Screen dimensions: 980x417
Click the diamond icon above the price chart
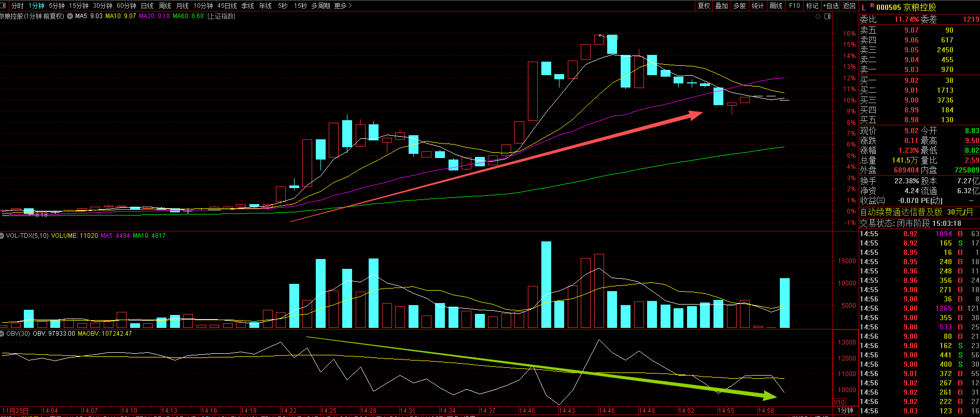point(818,17)
